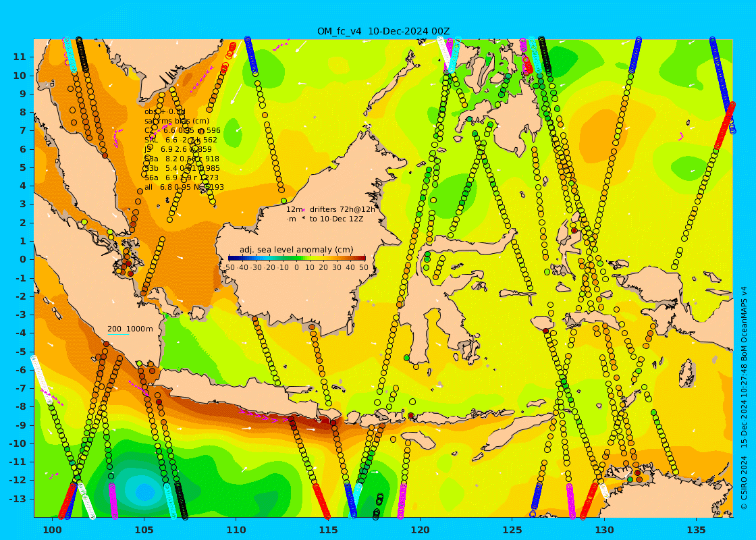Click the longitude label "110"
This screenshot has width=756, height=540.
pos(236,529)
